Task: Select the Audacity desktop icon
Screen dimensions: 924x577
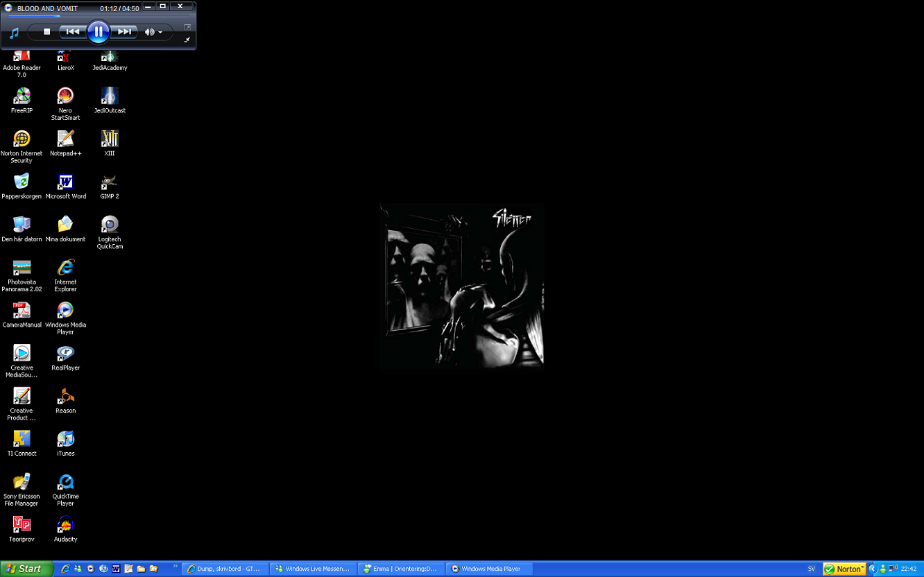Action: [x=66, y=531]
